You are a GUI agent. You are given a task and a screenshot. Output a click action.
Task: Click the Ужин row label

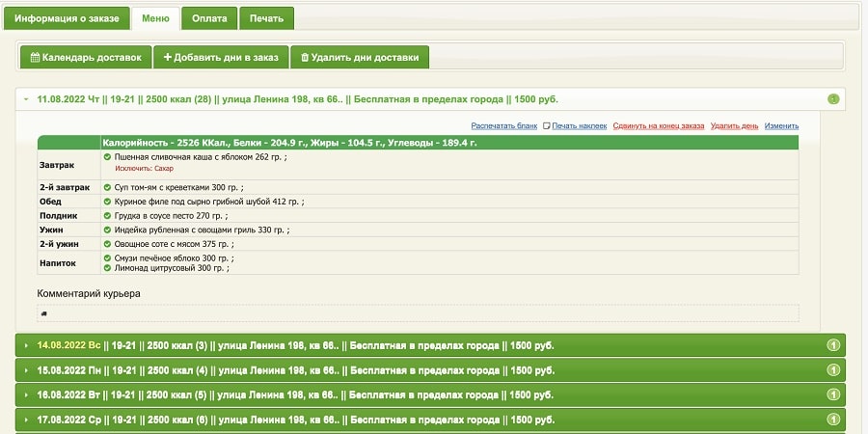coord(51,230)
